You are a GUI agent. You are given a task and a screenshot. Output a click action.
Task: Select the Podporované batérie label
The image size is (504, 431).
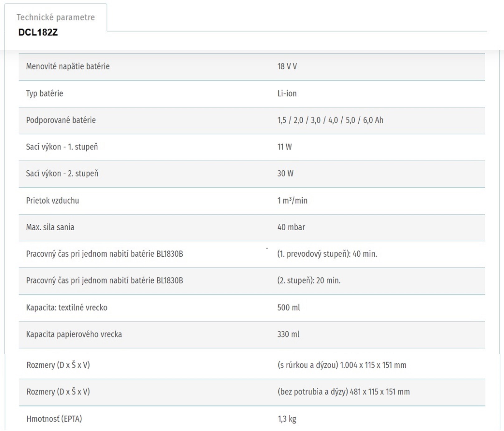(x=61, y=120)
